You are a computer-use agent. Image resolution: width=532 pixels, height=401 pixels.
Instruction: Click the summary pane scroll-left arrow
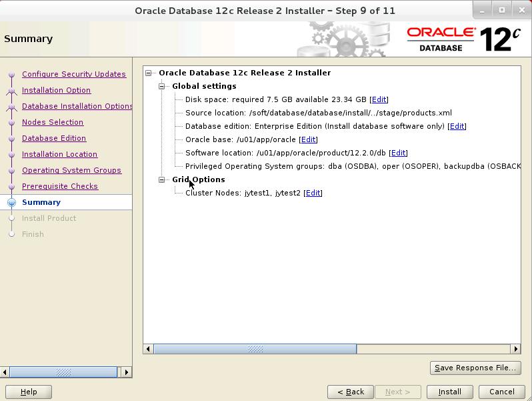(148, 349)
